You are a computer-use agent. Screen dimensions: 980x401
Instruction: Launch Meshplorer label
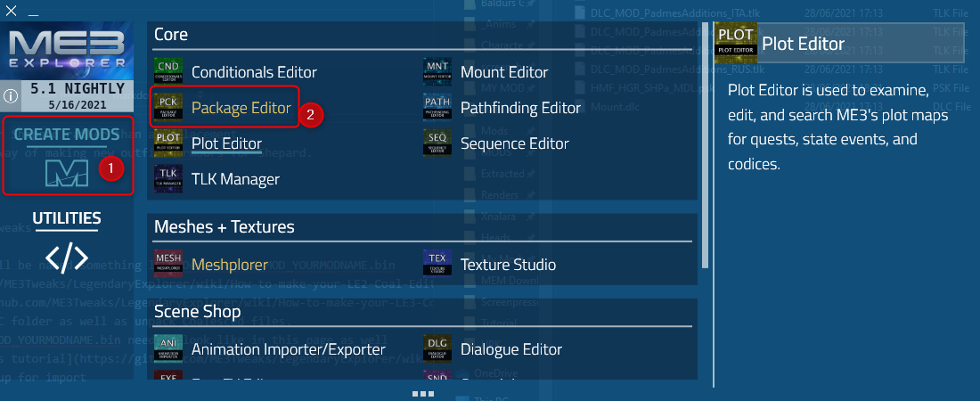tap(229, 265)
